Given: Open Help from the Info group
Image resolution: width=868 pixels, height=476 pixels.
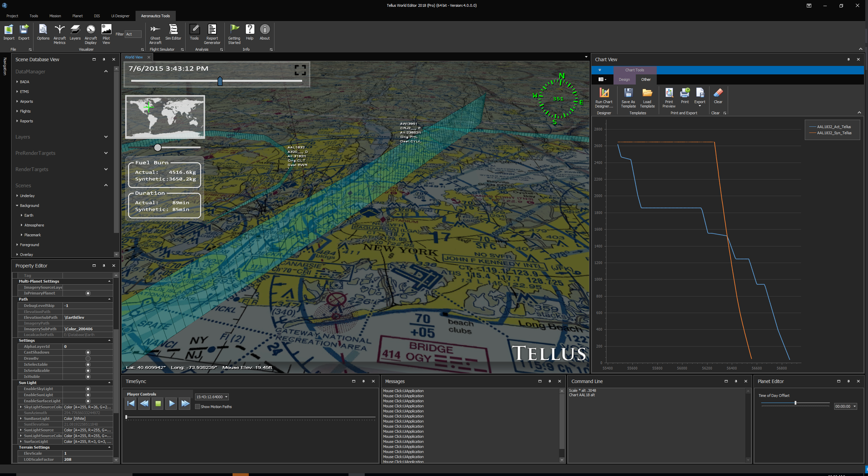Looking at the screenshot, I should coord(249,32).
